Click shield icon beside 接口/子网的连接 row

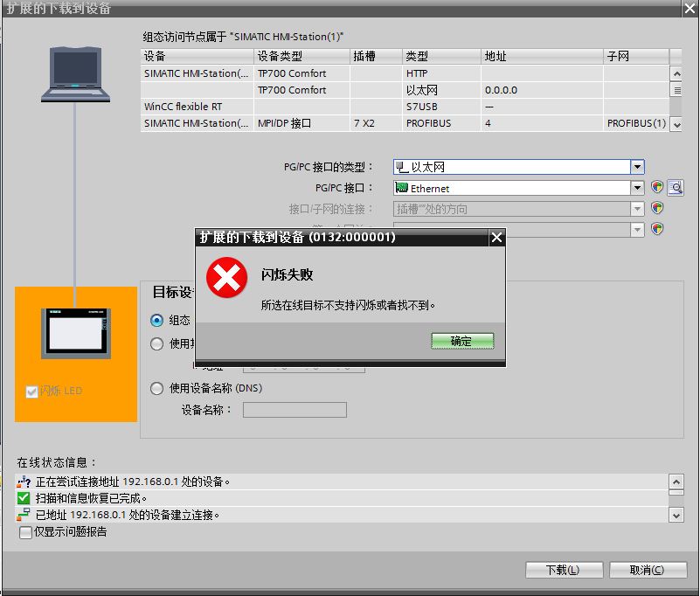(657, 208)
